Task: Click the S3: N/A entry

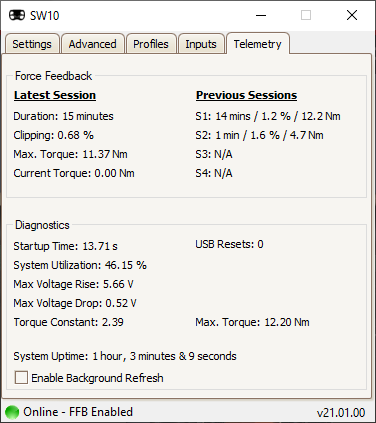Action: [x=214, y=154]
